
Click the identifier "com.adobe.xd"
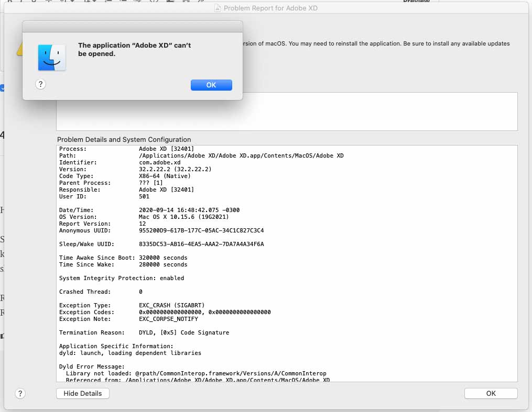(x=159, y=162)
